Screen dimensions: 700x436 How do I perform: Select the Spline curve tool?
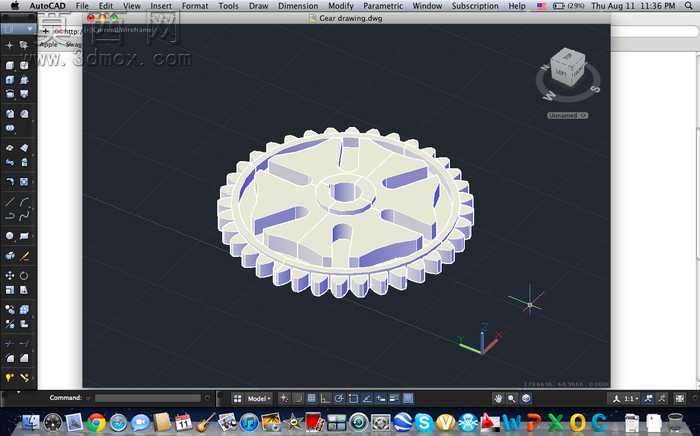pos(24,216)
